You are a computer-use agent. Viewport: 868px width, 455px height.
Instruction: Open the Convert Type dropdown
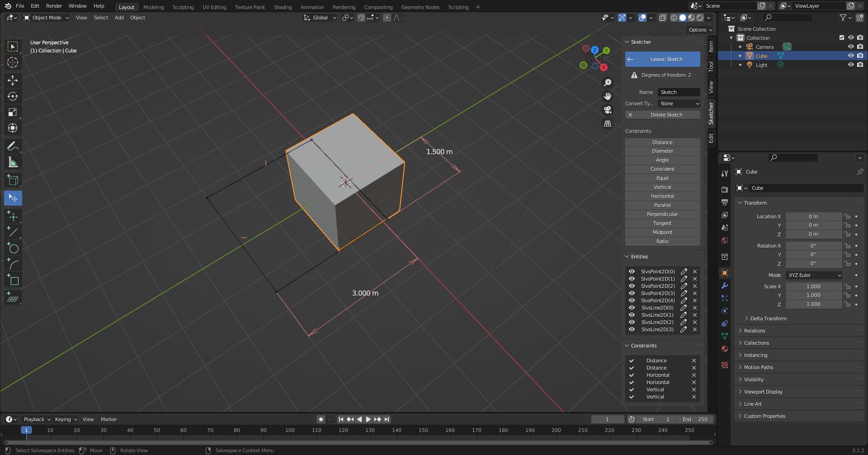pyautogui.click(x=679, y=103)
